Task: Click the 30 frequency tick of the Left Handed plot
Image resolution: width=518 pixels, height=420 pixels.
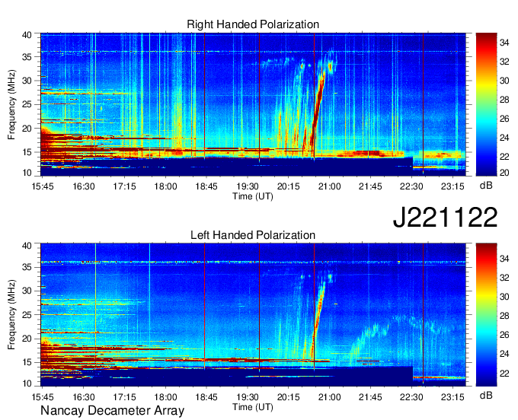Action: point(27,291)
